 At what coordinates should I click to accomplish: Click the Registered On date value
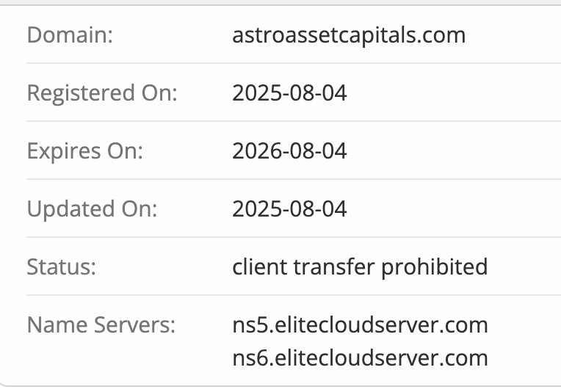point(289,93)
